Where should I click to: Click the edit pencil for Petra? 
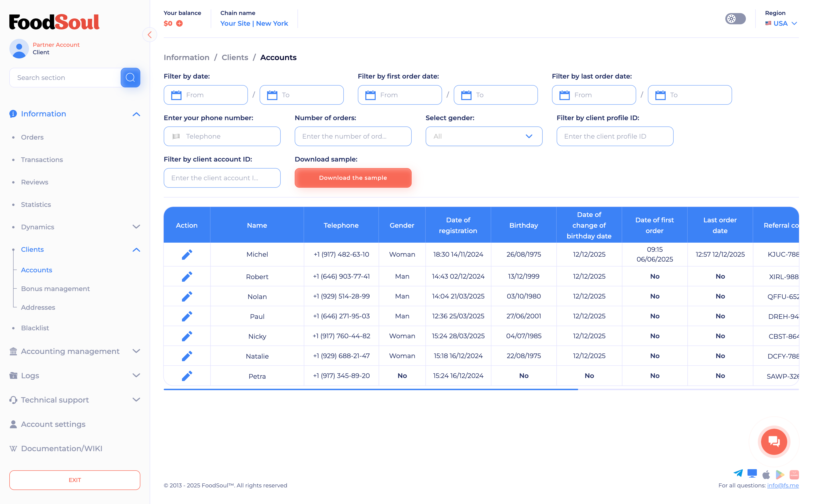(x=187, y=376)
